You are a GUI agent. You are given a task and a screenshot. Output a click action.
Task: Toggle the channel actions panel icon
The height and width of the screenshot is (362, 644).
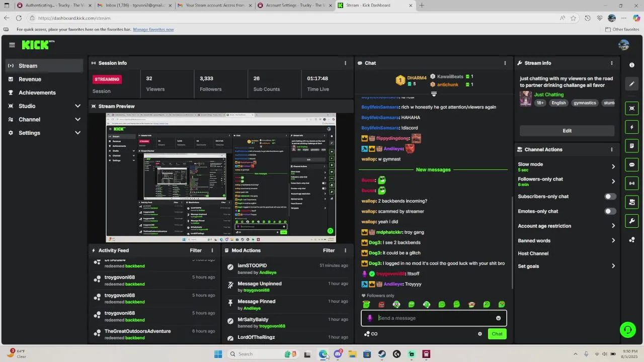[632, 202]
